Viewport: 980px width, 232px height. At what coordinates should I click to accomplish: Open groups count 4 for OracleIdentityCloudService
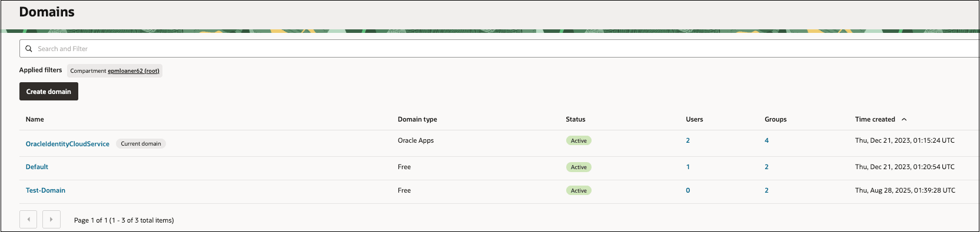coord(766,140)
